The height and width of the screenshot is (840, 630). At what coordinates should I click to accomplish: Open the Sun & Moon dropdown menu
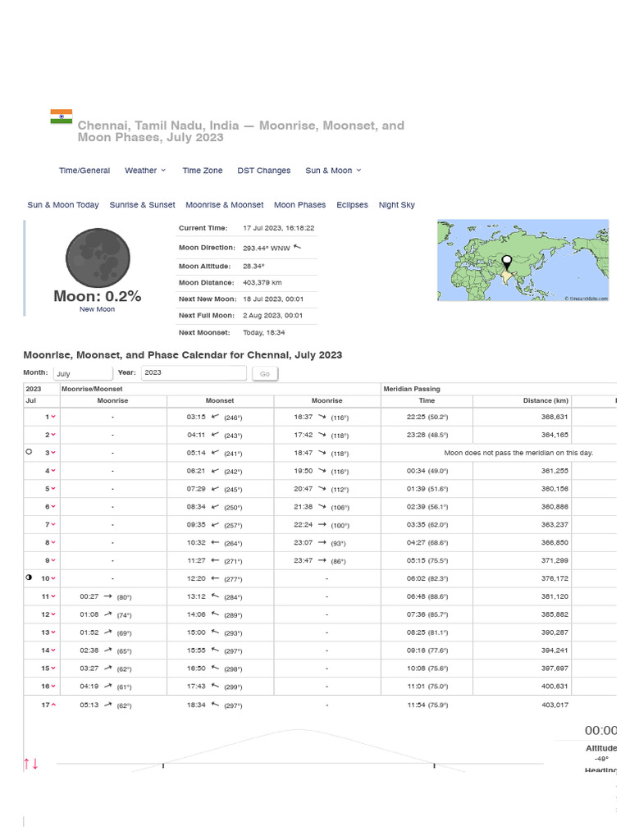pos(333,171)
